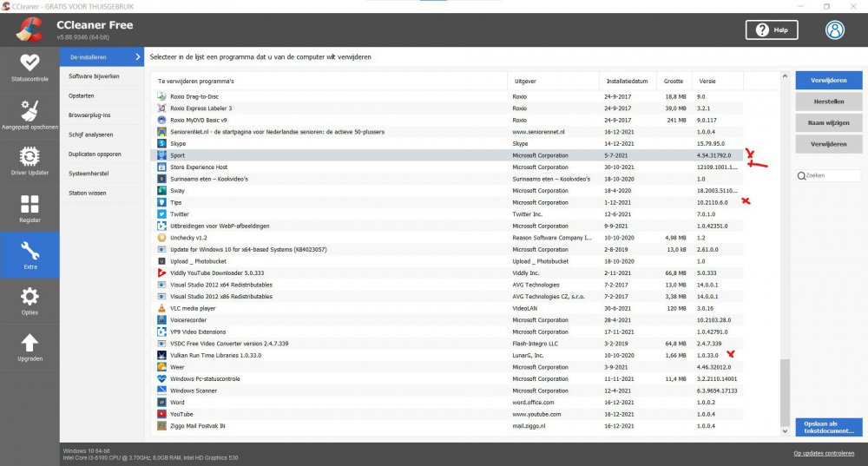
Task: Click the top blue Verwijderen button
Action: coord(829,80)
